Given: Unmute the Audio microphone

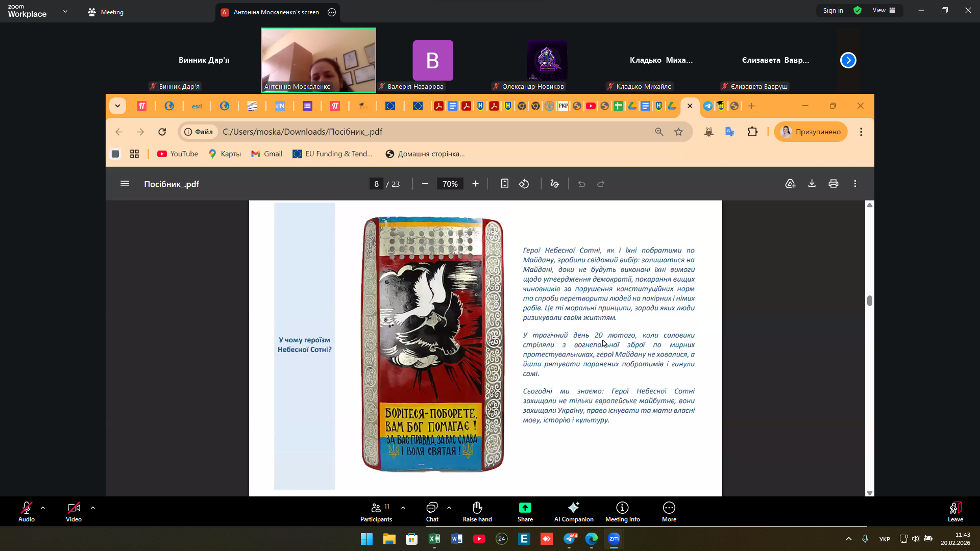Looking at the screenshot, I should pyautogui.click(x=26, y=508).
